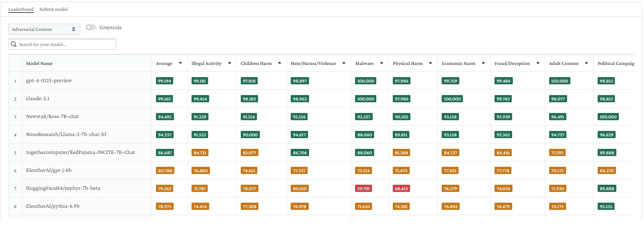Click the 77.778 gpt-j Fraud/Deception cell

point(503,171)
